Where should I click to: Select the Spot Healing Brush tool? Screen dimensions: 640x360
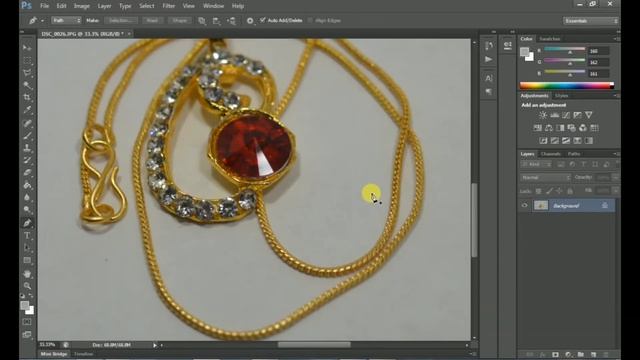click(x=27, y=123)
